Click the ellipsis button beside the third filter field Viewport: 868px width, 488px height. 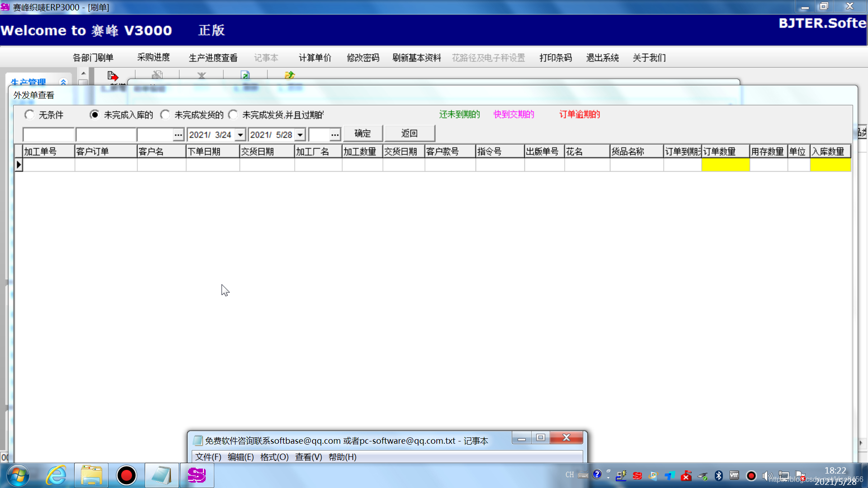click(x=178, y=135)
